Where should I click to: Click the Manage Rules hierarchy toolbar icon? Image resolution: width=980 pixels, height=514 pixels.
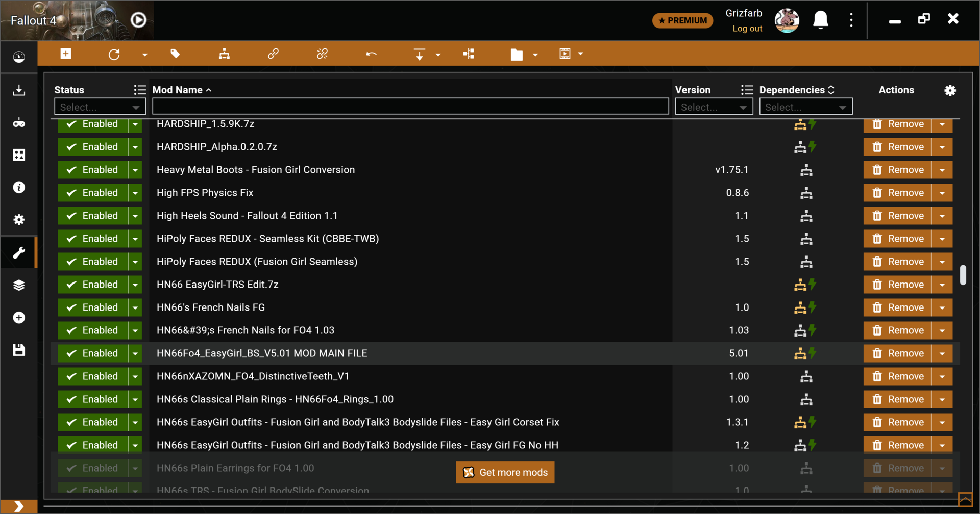coord(224,54)
